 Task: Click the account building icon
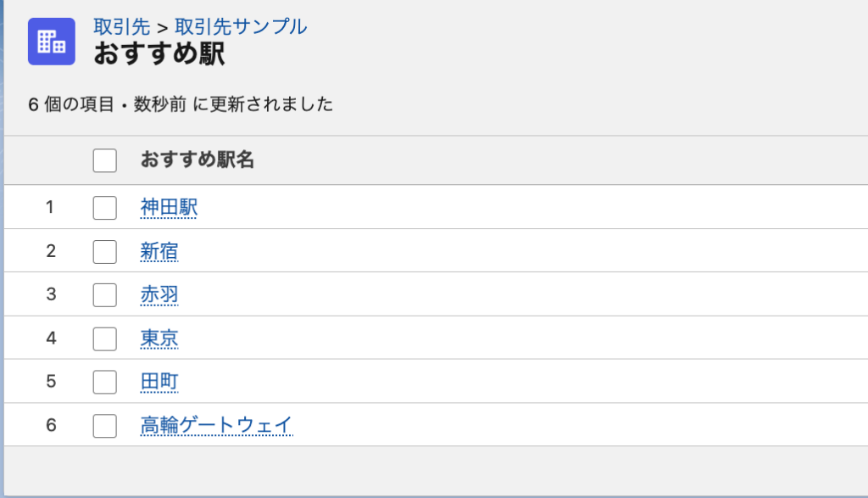point(52,41)
